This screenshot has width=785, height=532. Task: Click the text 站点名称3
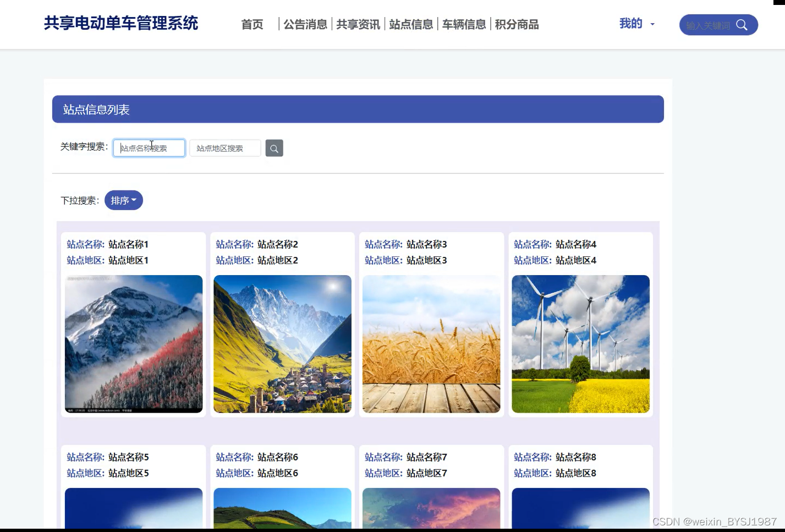point(426,244)
